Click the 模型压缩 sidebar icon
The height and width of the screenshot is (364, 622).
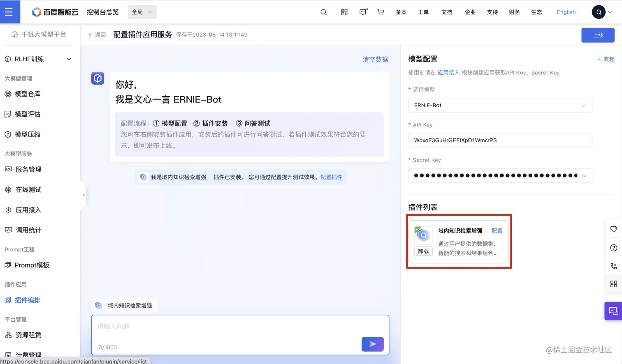pos(8,134)
